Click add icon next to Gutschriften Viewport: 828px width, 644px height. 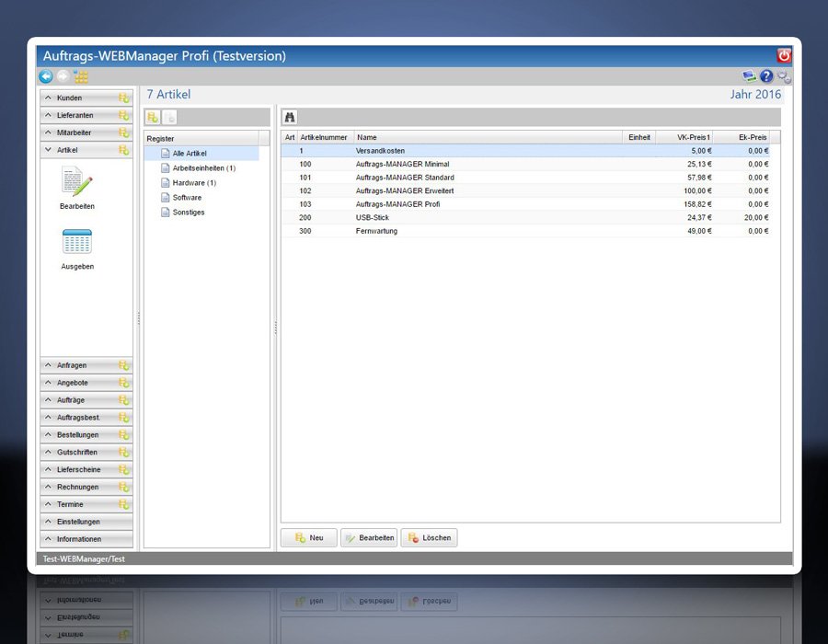[123, 453]
